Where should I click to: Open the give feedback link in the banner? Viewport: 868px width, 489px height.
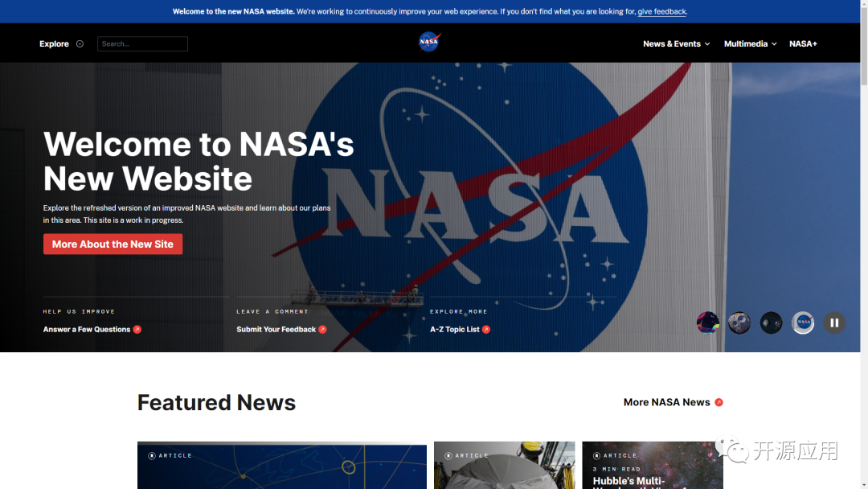pyautogui.click(x=661, y=11)
